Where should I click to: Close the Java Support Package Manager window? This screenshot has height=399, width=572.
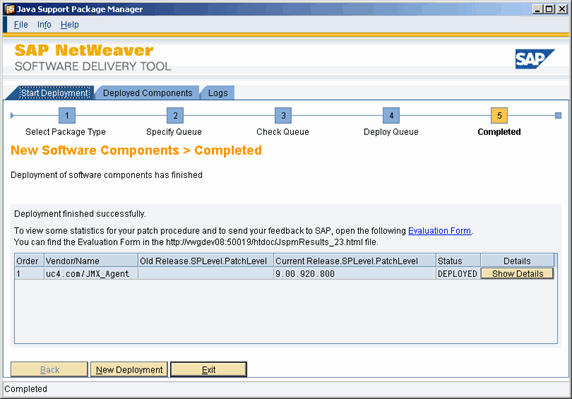coord(562,9)
